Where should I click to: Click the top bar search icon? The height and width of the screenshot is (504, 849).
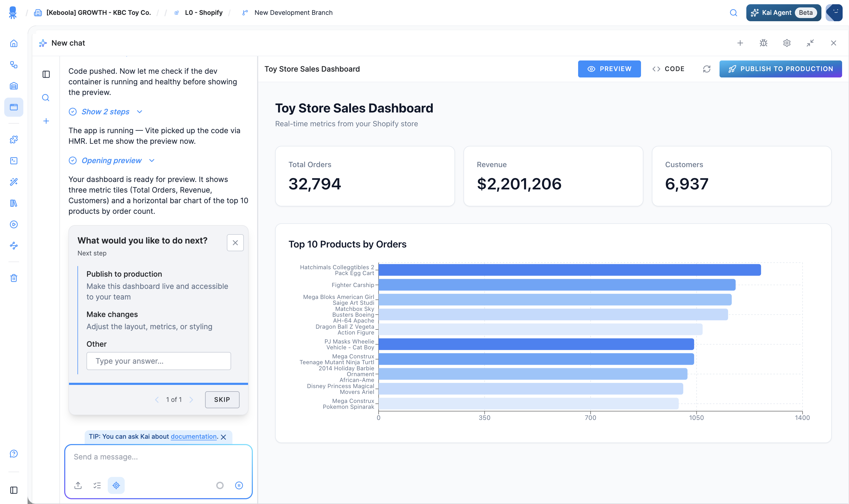[x=734, y=13]
